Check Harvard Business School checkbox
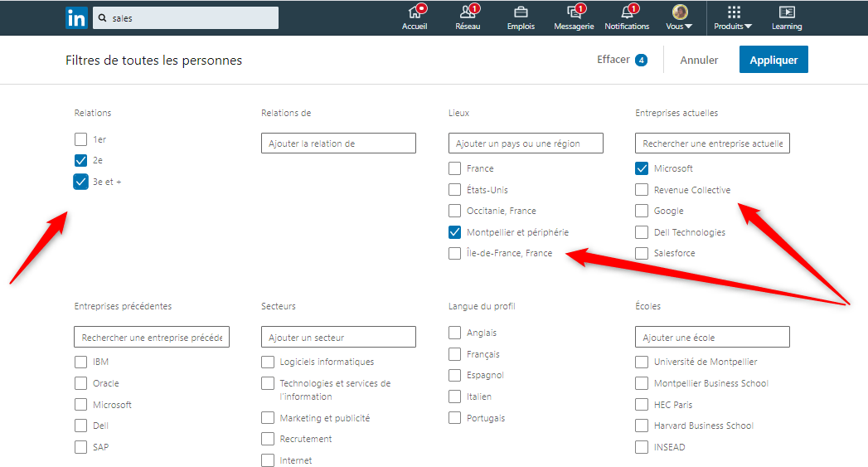This screenshot has height=467, width=868. tap(642, 426)
